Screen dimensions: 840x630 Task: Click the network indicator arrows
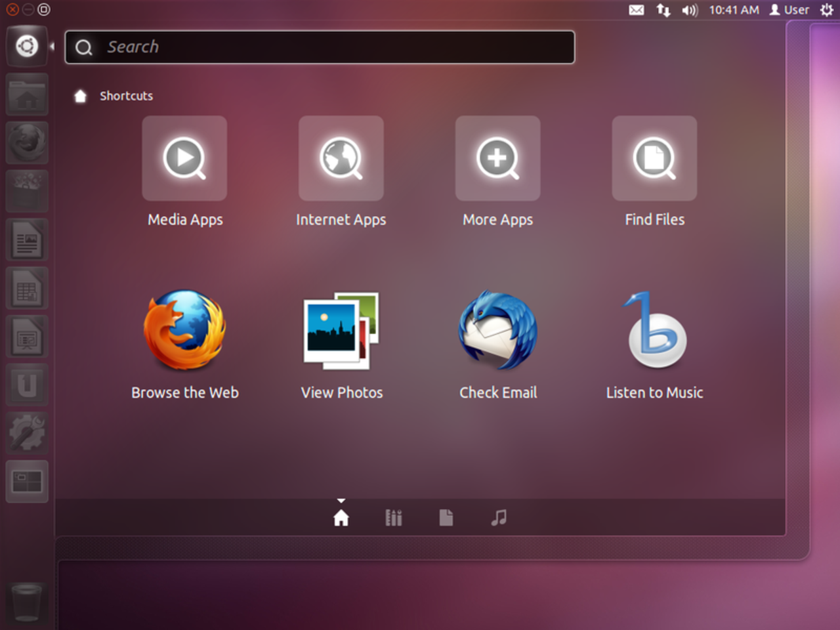663,9
